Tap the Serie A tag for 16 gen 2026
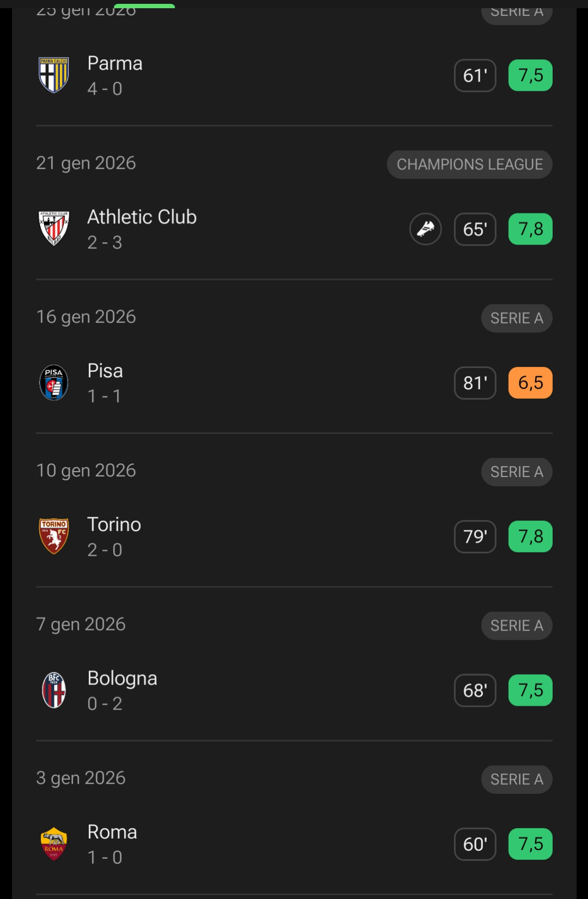The height and width of the screenshot is (899, 588). point(517,318)
